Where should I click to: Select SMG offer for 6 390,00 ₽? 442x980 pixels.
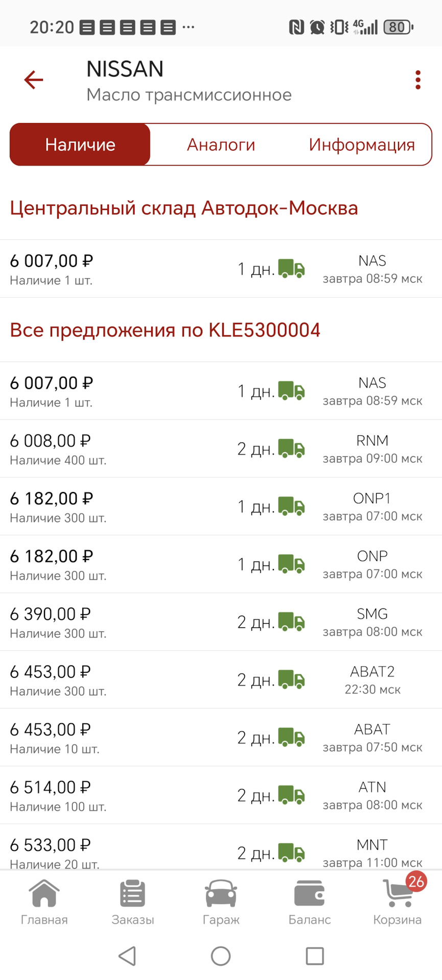coord(221,622)
